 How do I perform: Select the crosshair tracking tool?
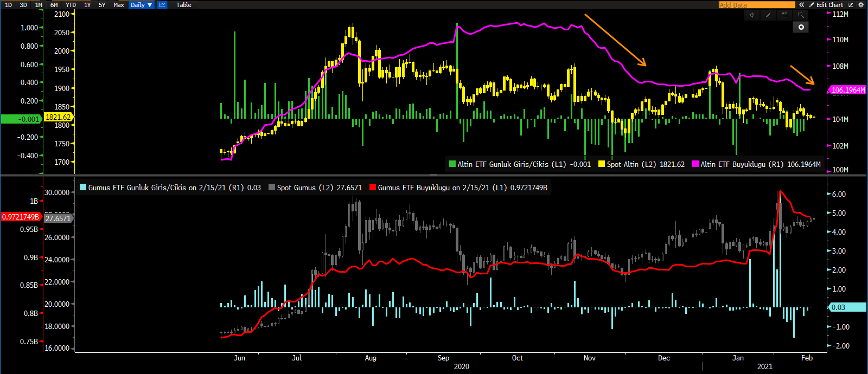(752, 15)
